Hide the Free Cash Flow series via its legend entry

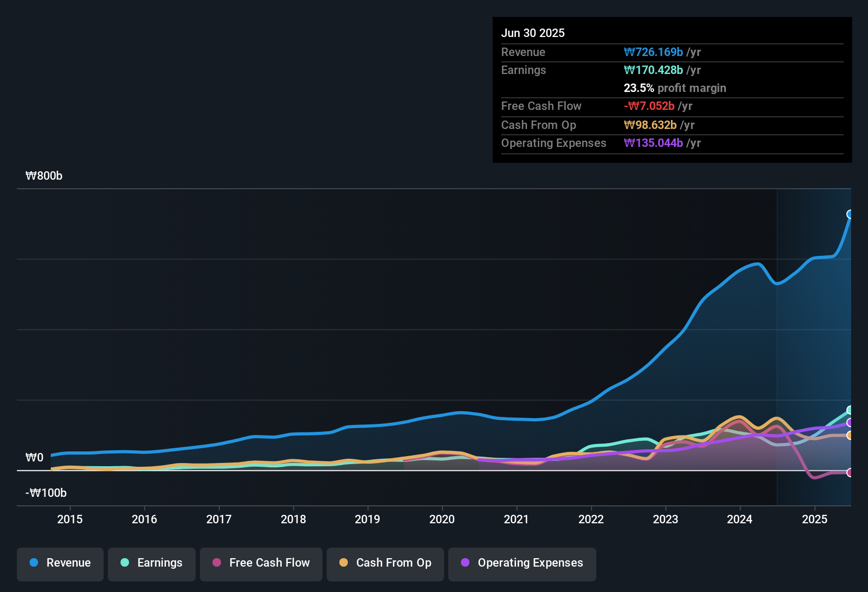(261, 563)
